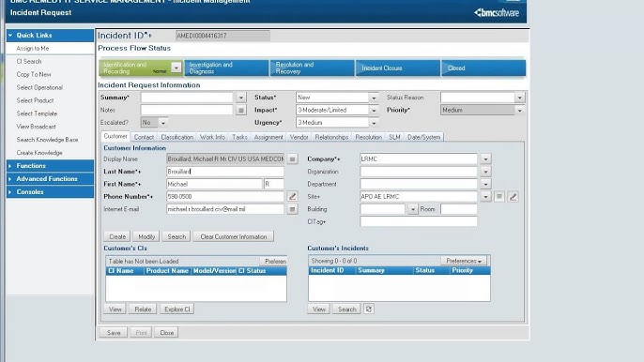
Task: Click Clear Customer Information button
Action: tap(233, 237)
